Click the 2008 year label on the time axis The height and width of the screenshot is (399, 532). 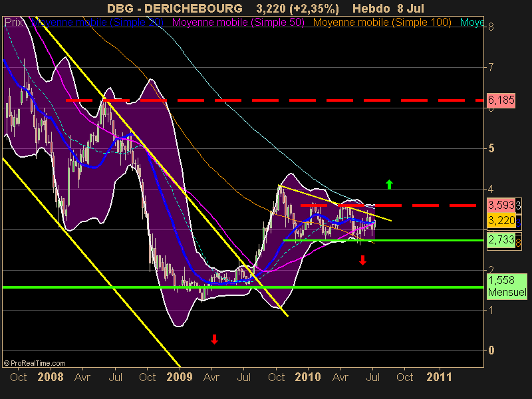point(51,377)
